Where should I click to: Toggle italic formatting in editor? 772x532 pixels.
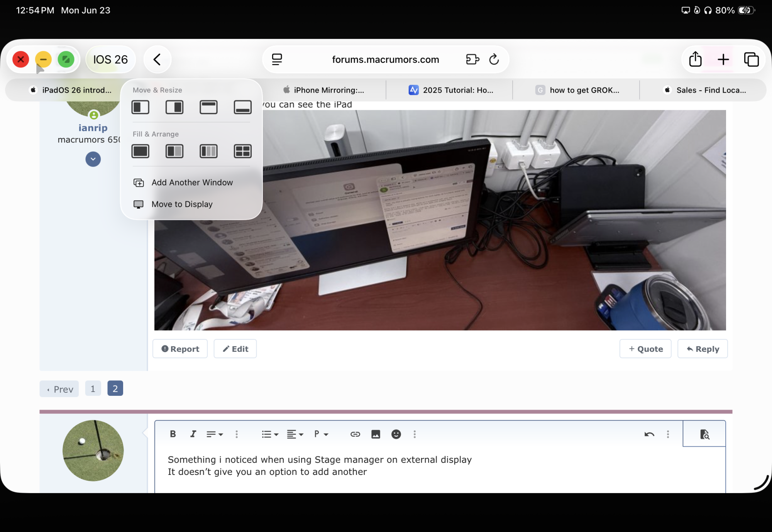[x=193, y=434]
